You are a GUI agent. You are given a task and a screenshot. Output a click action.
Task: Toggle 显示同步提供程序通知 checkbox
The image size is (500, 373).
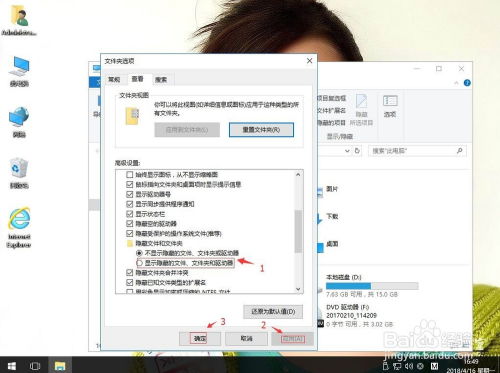tap(130, 204)
